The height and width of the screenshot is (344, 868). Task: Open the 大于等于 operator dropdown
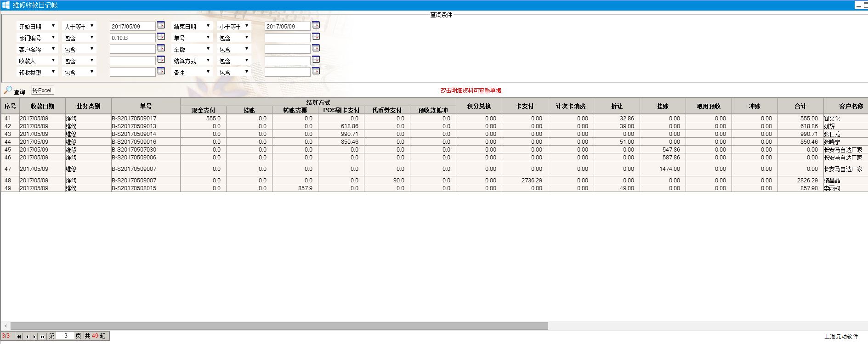pyautogui.click(x=92, y=26)
